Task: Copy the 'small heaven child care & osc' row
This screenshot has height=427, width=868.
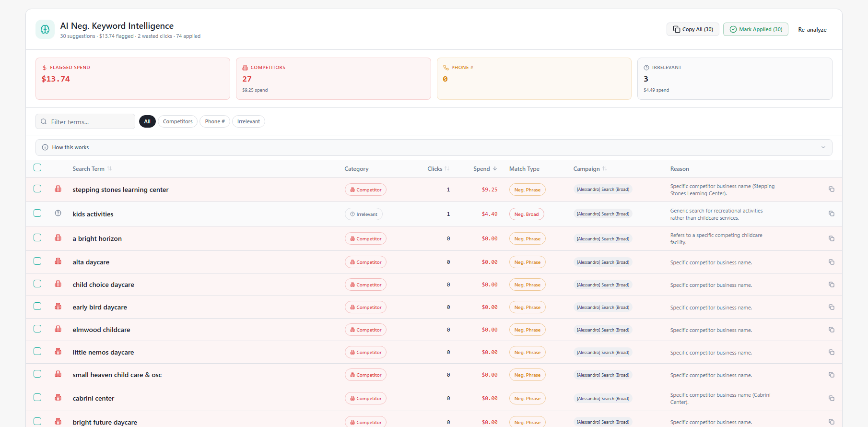Action: [x=832, y=375]
